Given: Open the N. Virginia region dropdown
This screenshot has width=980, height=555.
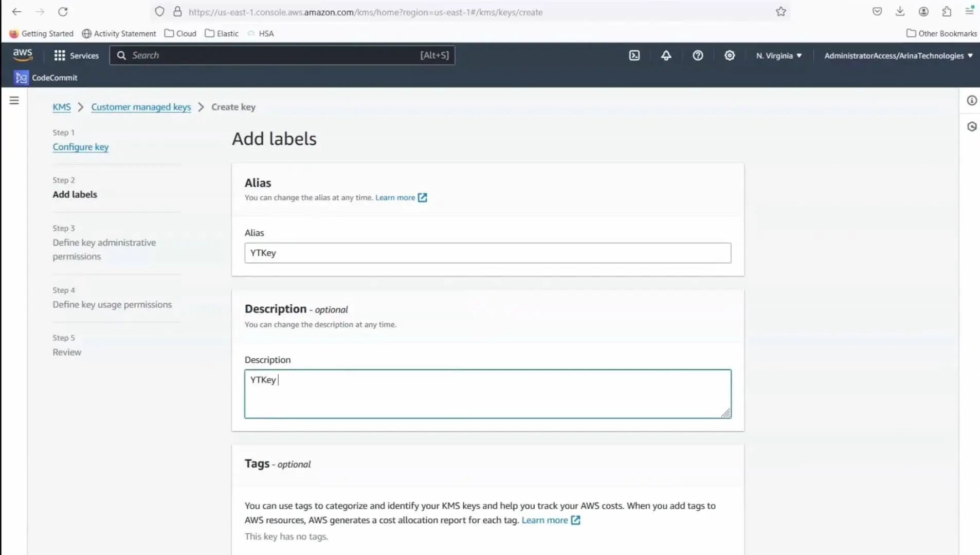Looking at the screenshot, I should point(777,55).
